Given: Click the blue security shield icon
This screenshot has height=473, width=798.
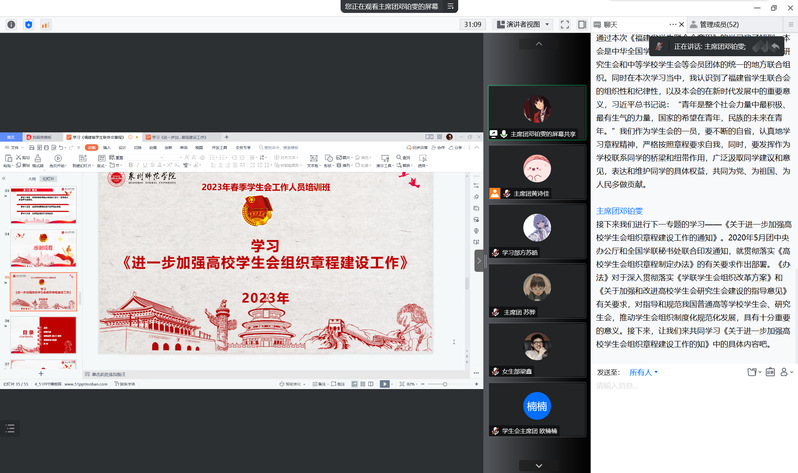Looking at the screenshot, I should 28,24.
